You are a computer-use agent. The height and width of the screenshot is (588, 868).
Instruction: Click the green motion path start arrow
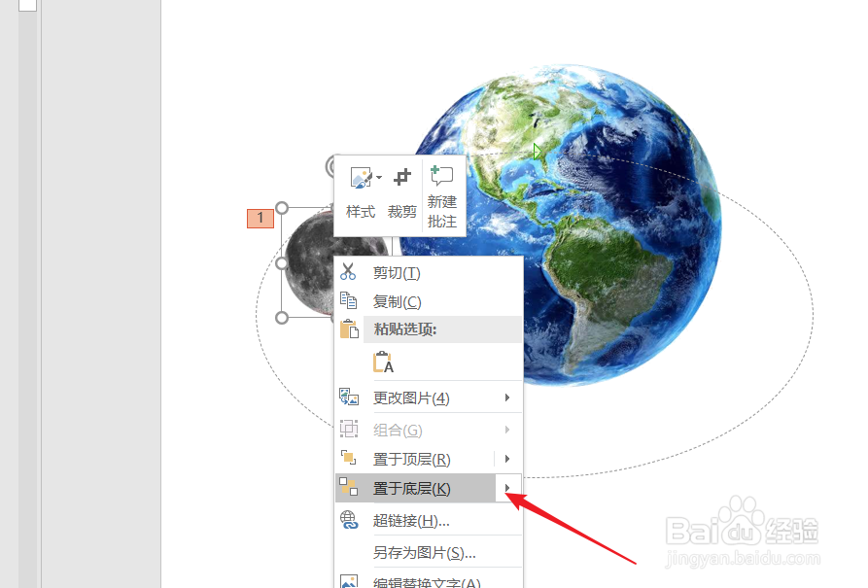click(x=537, y=152)
